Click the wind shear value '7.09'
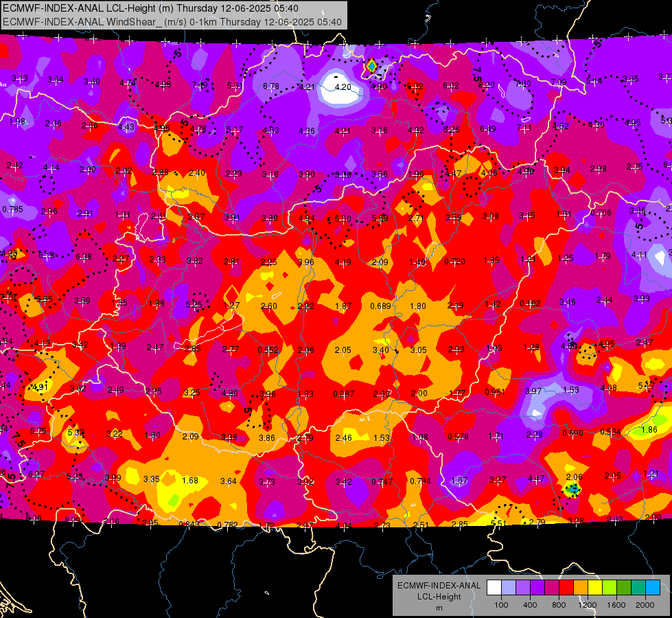This screenshot has height=618, width=672. [x=559, y=82]
